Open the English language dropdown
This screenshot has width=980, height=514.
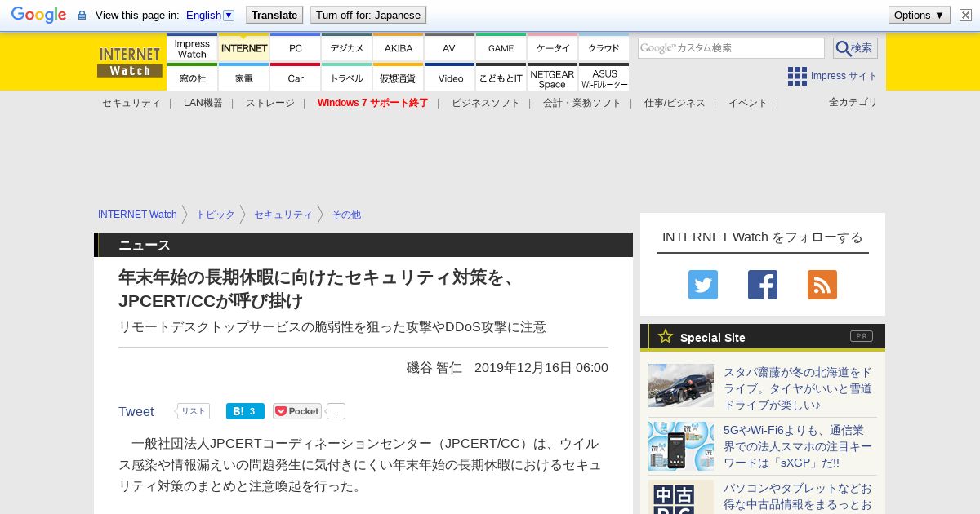coord(210,15)
